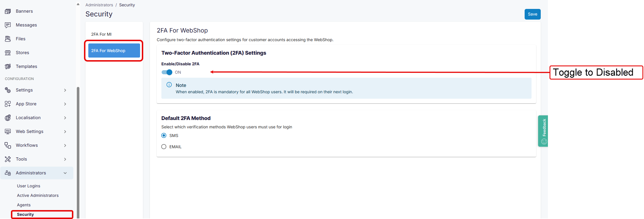Click the ON label beside the switch

(x=178, y=72)
